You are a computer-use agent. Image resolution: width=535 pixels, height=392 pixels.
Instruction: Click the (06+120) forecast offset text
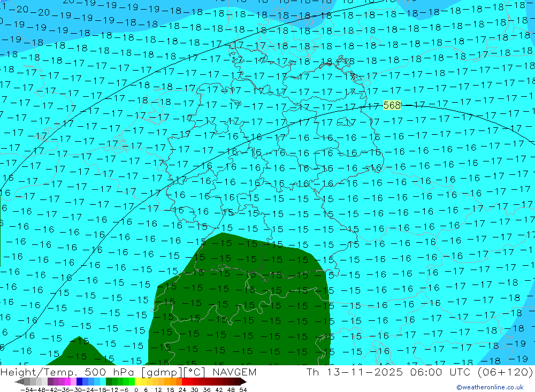[505, 372]
